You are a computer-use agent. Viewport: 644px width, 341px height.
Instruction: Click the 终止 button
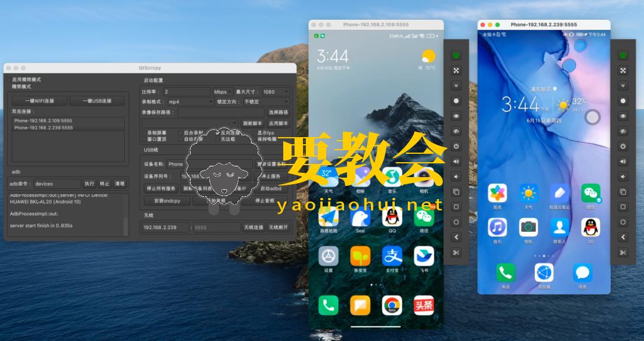[105, 184]
